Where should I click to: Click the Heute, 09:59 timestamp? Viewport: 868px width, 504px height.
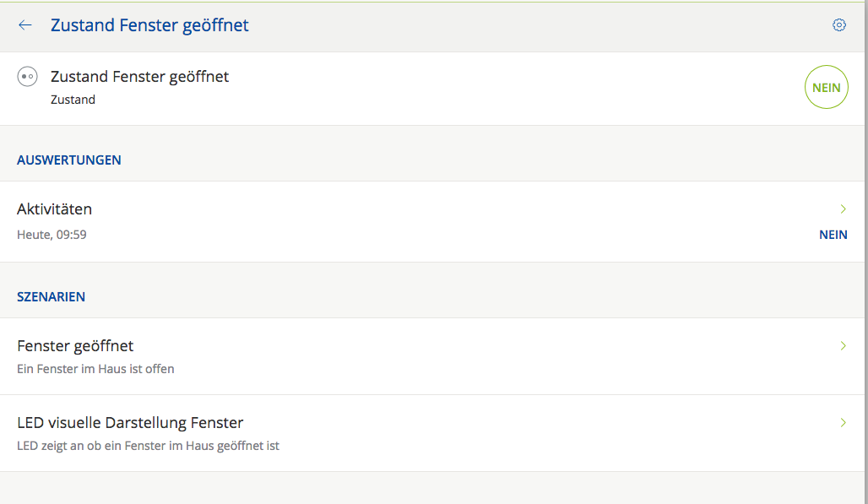point(52,235)
